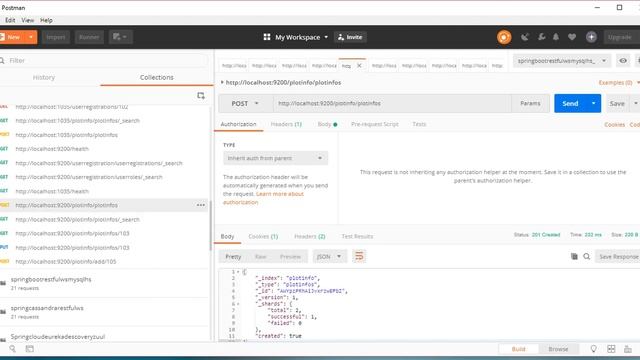Screen dimensions: 640x360
Task: Click the environment quick look eye icon
Action: pyautogui.click(x=623, y=61)
